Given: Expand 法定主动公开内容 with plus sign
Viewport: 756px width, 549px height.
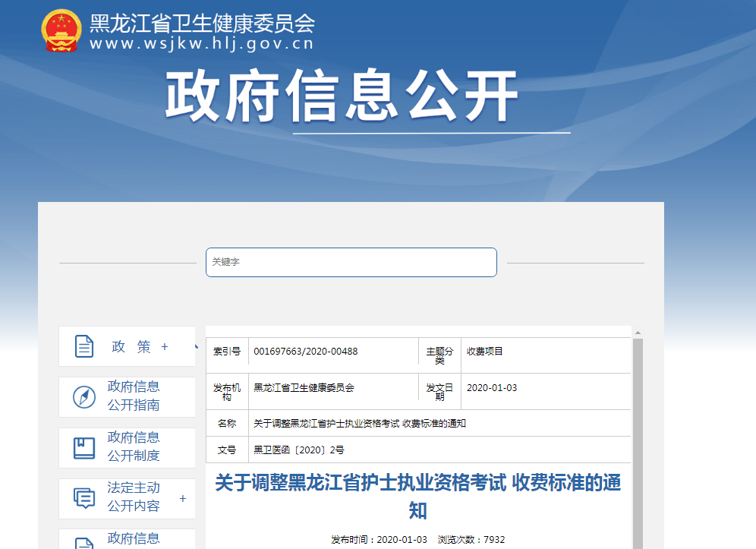Looking at the screenshot, I should pyautogui.click(x=183, y=498).
